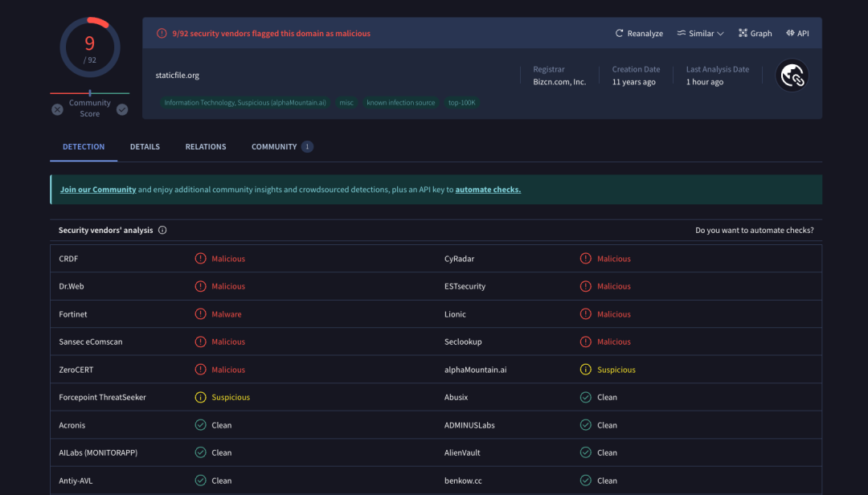Viewport: 868px width, 495px height.
Task: Click the top-100K tag
Action: 461,102
